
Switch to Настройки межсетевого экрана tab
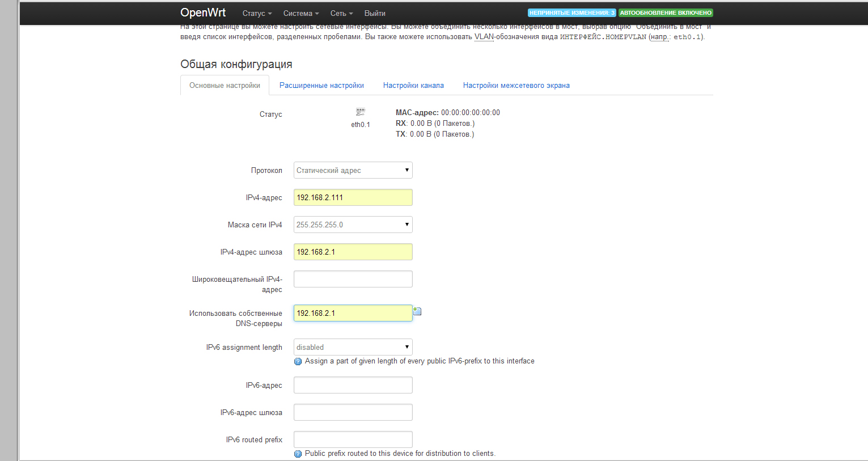[516, 85]
